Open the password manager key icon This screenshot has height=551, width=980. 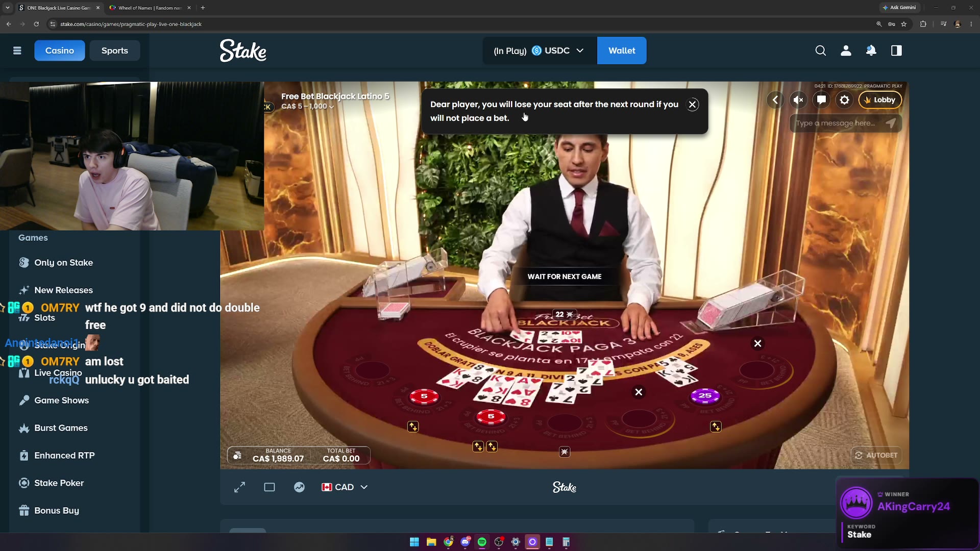[891, 24]
